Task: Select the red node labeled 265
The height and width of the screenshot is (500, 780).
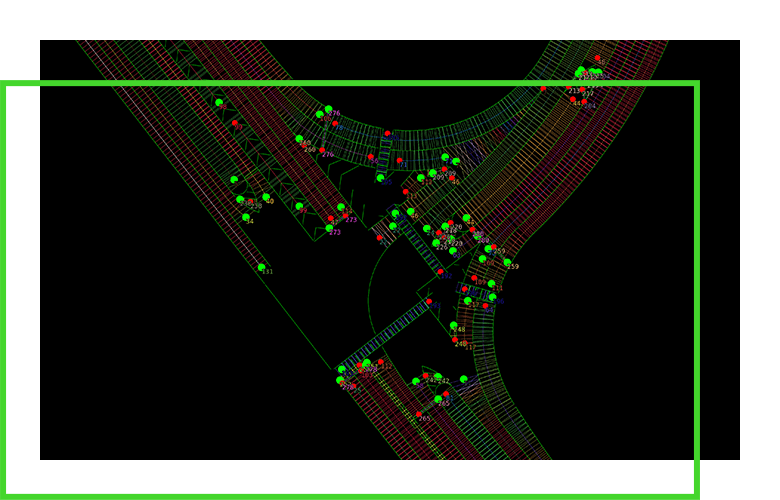Action: (x=419, y=414)
